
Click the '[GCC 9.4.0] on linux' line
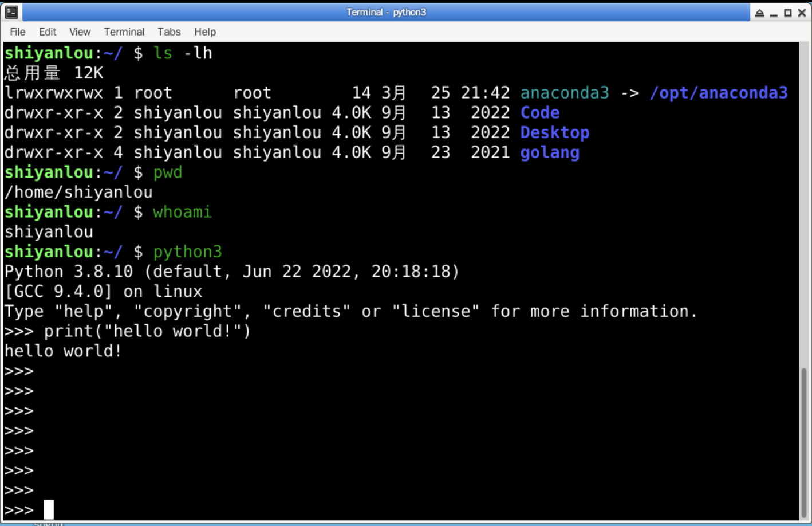point(104,292)
